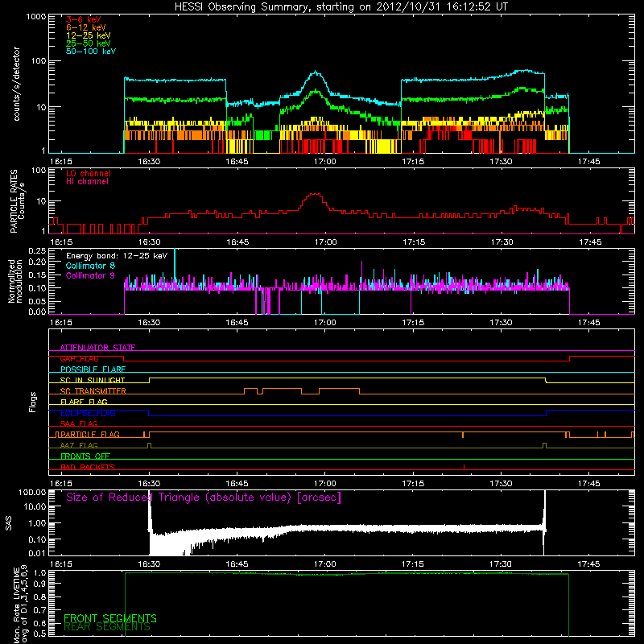Screen dimensions: 644x644
Task: Click the 'Size of Reduced Triangle' heading
Action: [204, 497]
